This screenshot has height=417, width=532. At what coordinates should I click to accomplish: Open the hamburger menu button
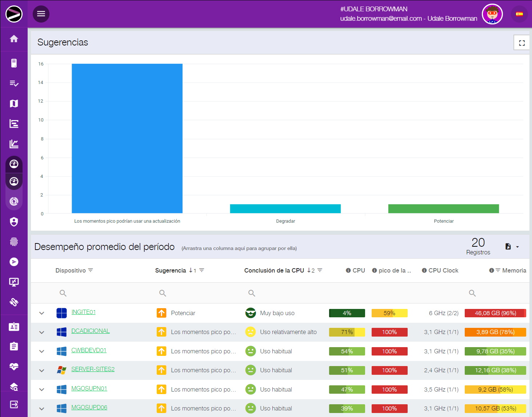pos(41,14)
